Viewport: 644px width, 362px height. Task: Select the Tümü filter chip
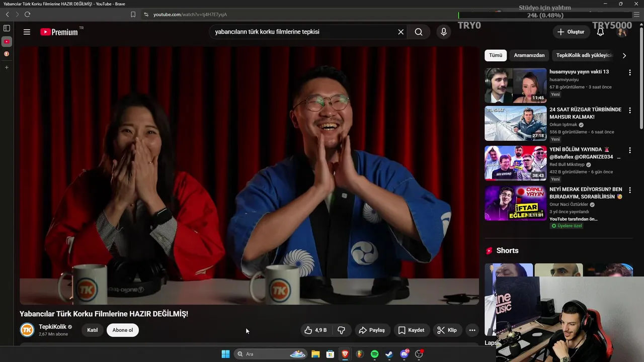496,55
